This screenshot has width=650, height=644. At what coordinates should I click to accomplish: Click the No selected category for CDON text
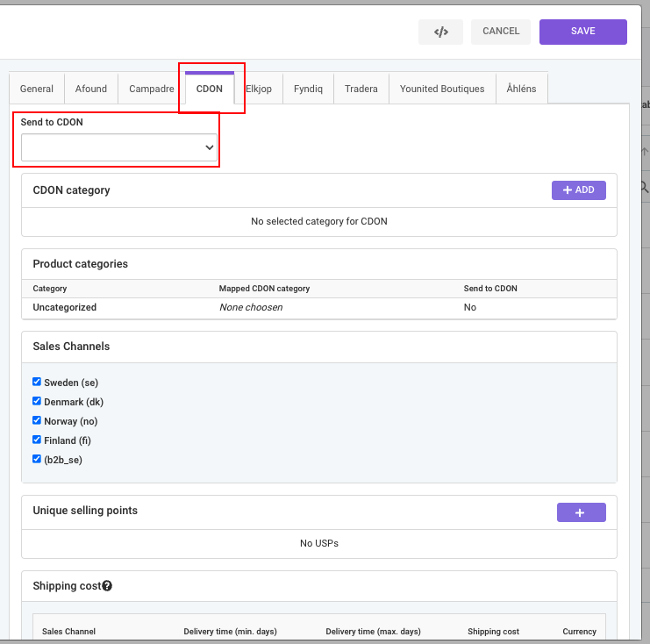(x=319, y=221)
